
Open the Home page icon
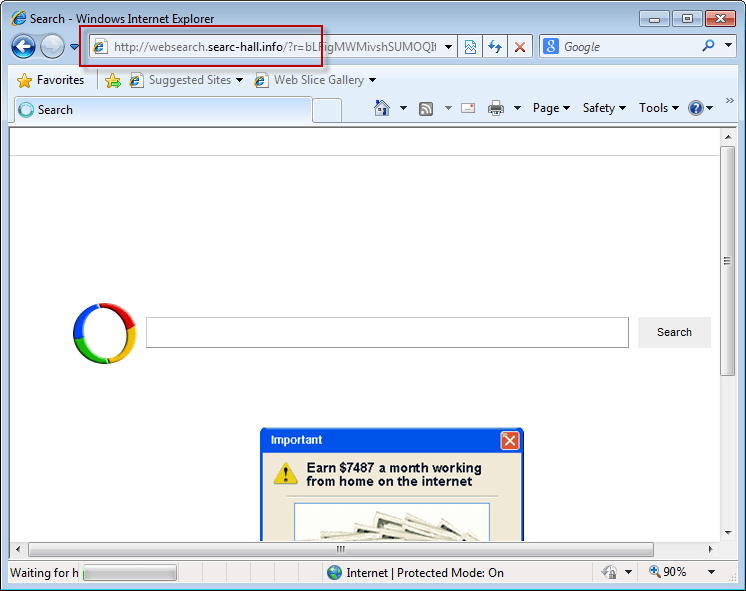382,108
